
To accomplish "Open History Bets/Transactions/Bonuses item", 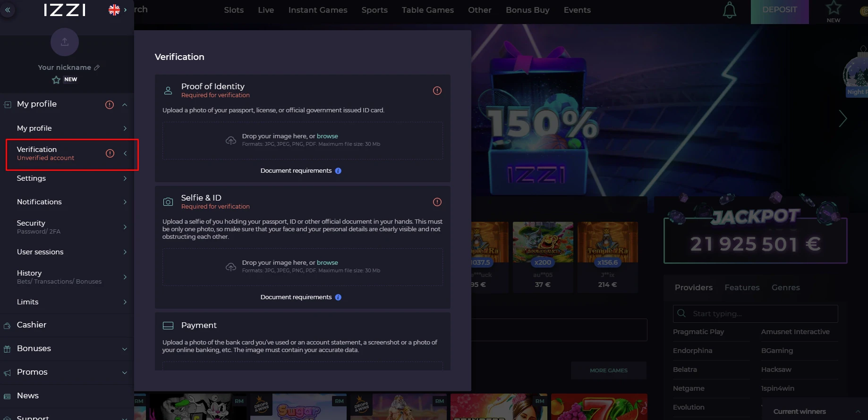I will (x=67, y=277).
